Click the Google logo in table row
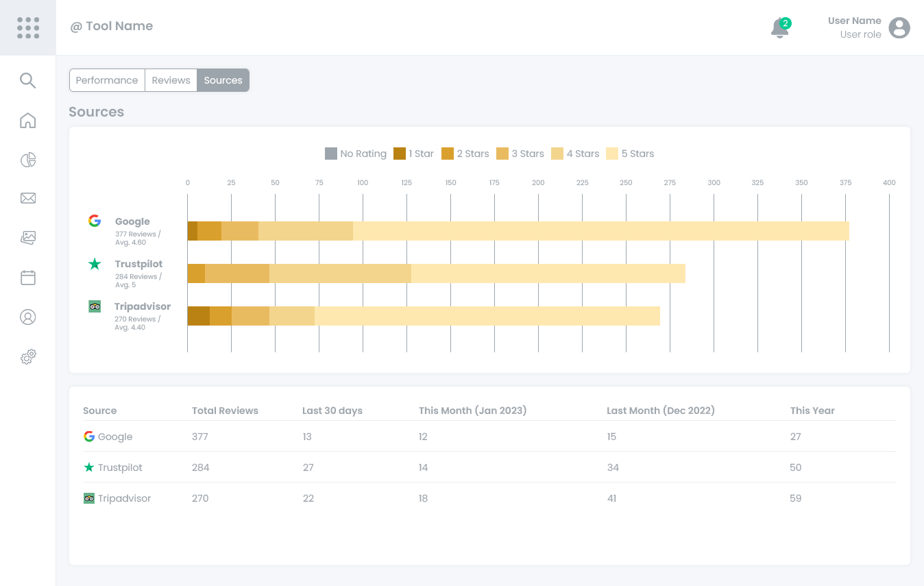924x586 pixels. click(89, 437)
